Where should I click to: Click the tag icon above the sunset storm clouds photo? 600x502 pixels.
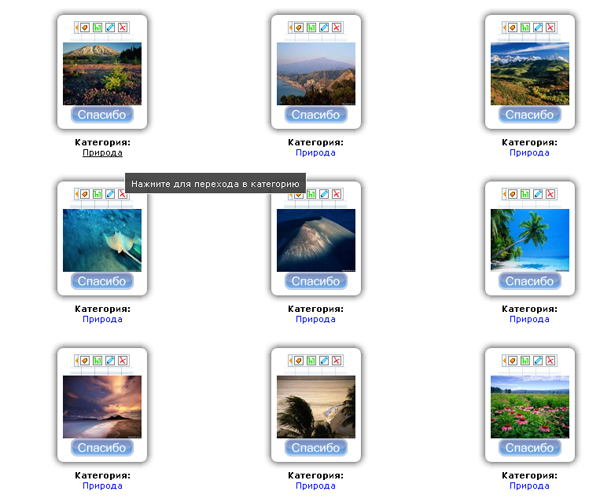[85, 360]
